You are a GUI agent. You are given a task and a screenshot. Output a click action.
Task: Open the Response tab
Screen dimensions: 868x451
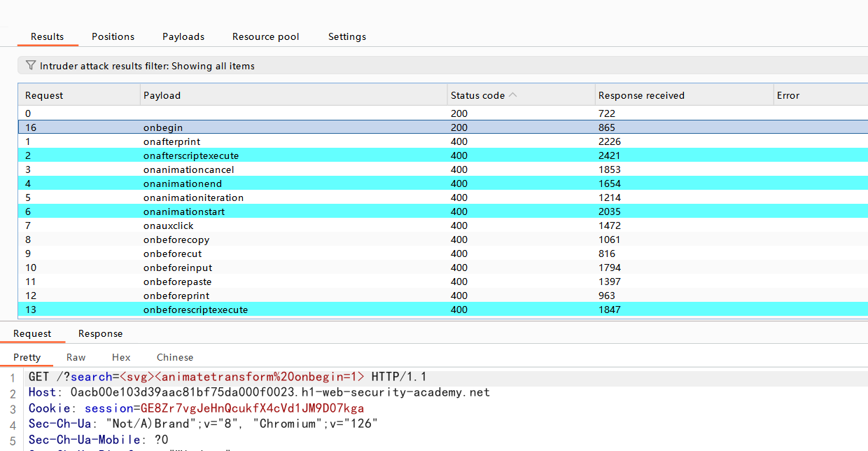(x=100, y=333)
